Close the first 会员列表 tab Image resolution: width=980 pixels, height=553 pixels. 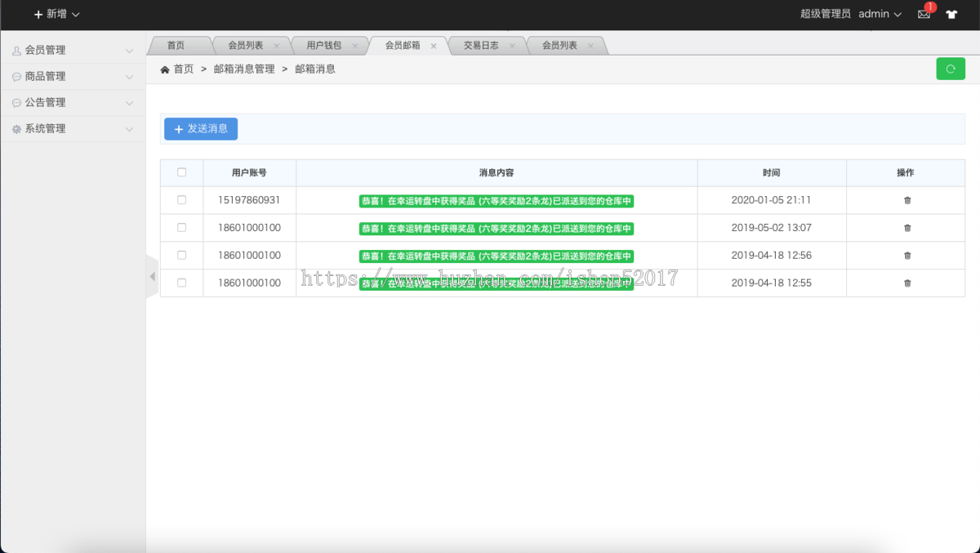click(x=277, y=46)
